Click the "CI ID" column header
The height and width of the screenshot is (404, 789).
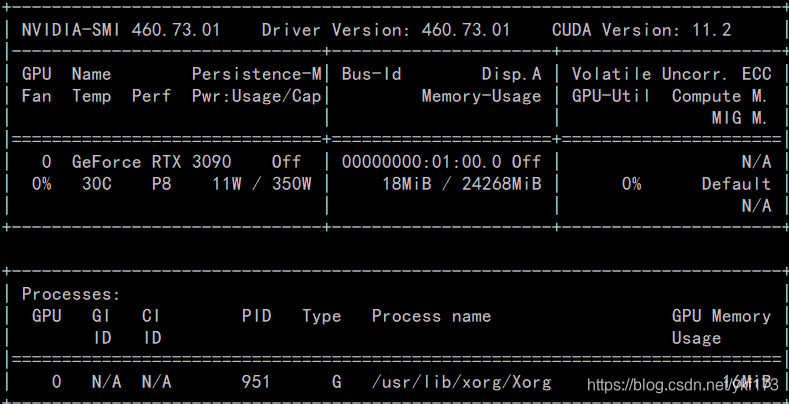click(x=151, y=327)
